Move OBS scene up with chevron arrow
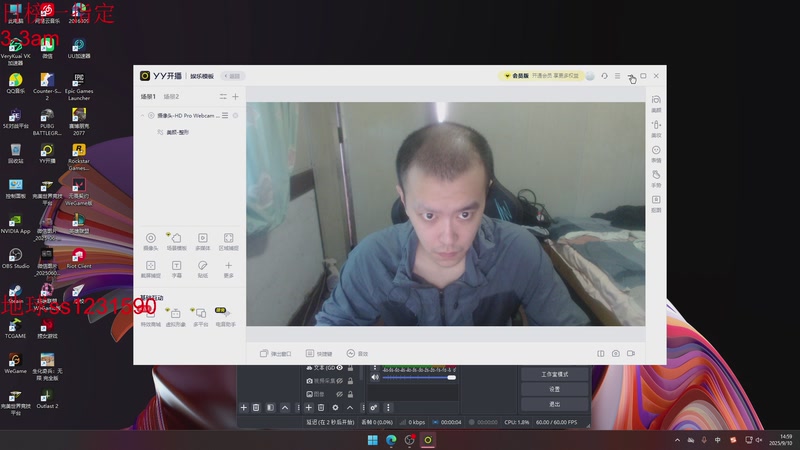 285,408
